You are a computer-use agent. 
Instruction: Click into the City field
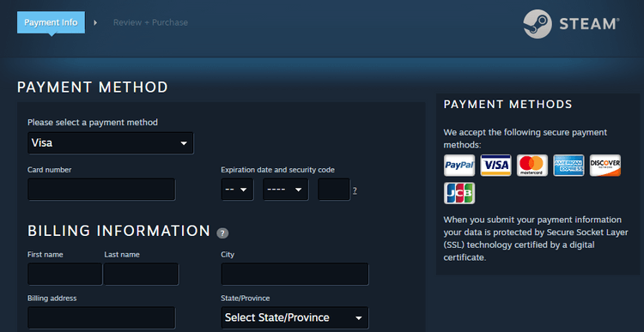[295, 275]
